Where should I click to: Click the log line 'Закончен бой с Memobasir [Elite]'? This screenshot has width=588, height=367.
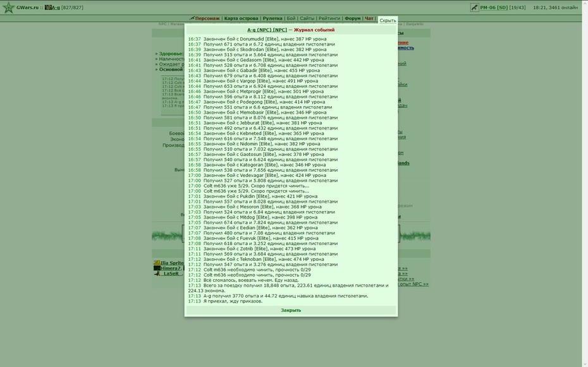click(x=257, y=112)
